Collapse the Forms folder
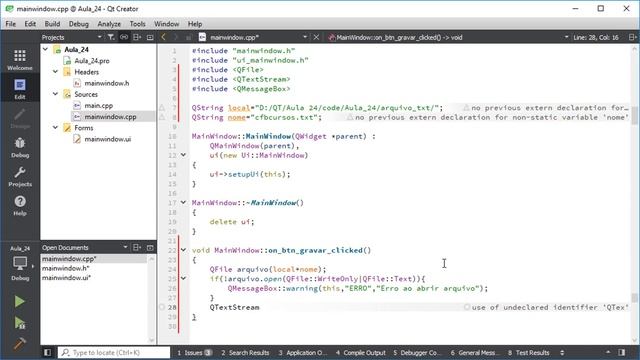Viewport: 640px width, 360px height. click(56, 128)
